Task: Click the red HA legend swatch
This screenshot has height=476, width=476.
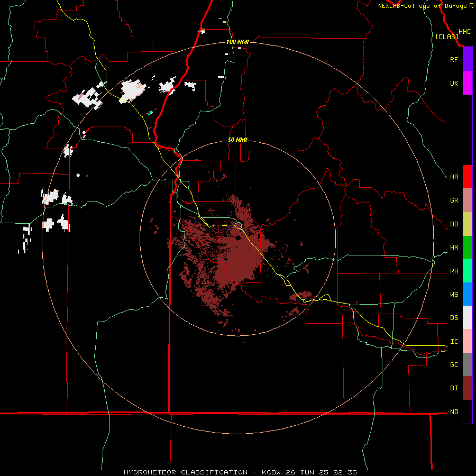Action: point(467,177)
